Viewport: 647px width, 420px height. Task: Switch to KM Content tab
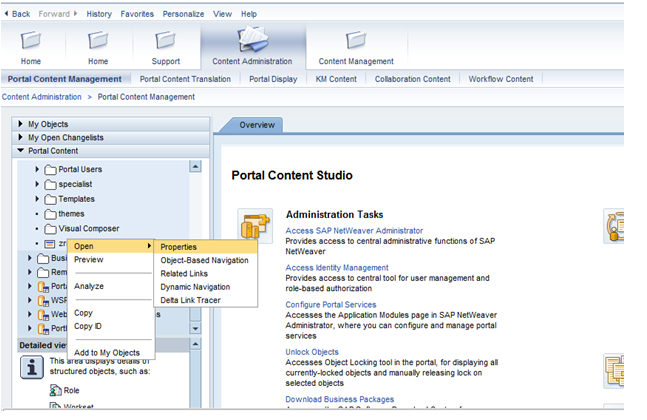point(336,79)
